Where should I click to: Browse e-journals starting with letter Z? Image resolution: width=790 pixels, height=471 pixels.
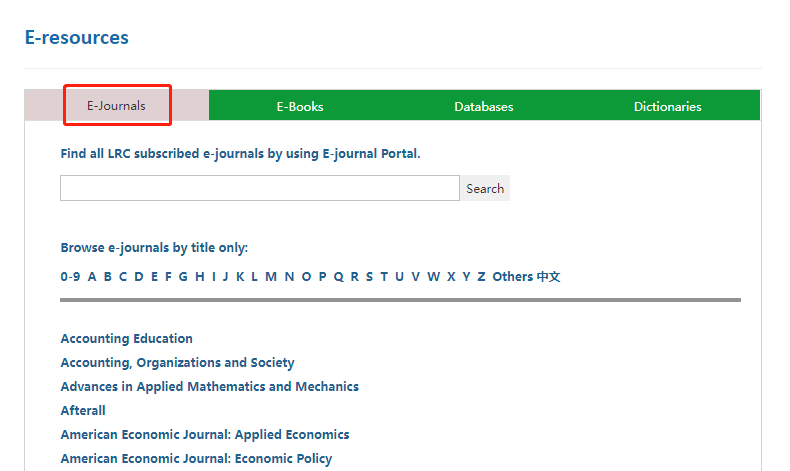pos(481,277)
